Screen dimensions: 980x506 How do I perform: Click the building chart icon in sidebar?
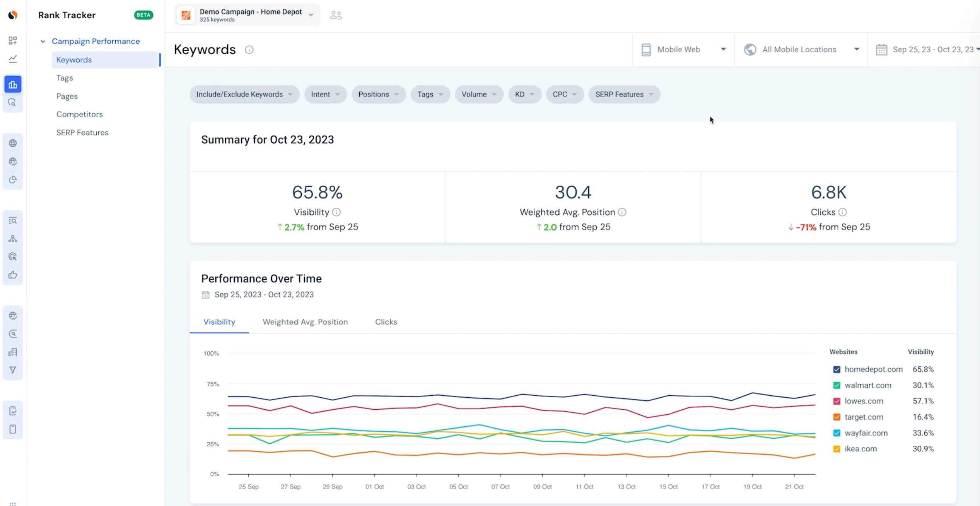tap(13, 352)
